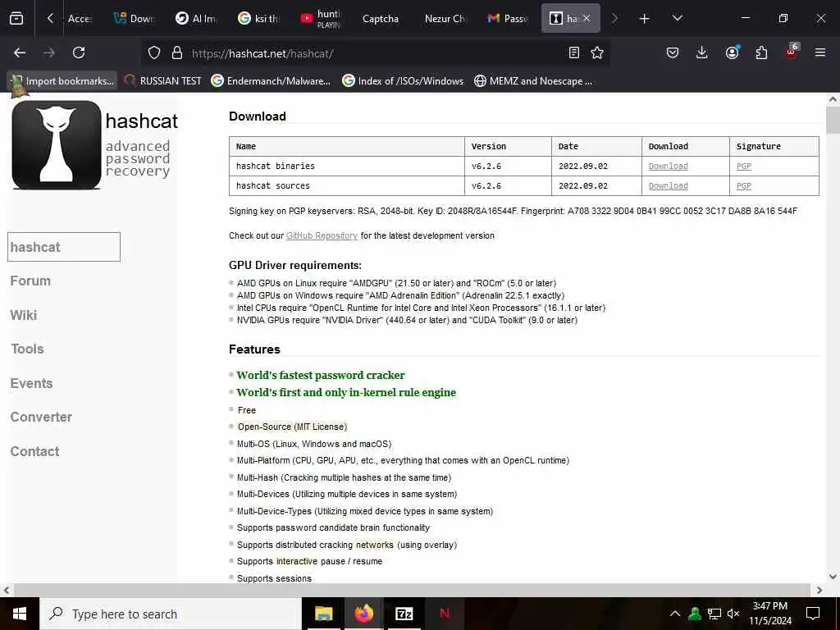Open the network tray icon
840x630 pixels.
(714, 614)
